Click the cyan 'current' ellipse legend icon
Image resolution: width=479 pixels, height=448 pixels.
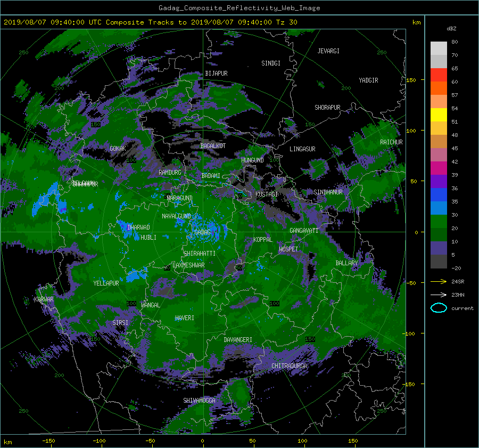point(439,308)
